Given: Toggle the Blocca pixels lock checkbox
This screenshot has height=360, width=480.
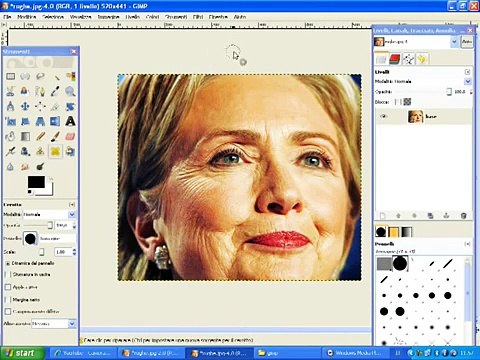Looking at the screenshot, I should 397,102.
